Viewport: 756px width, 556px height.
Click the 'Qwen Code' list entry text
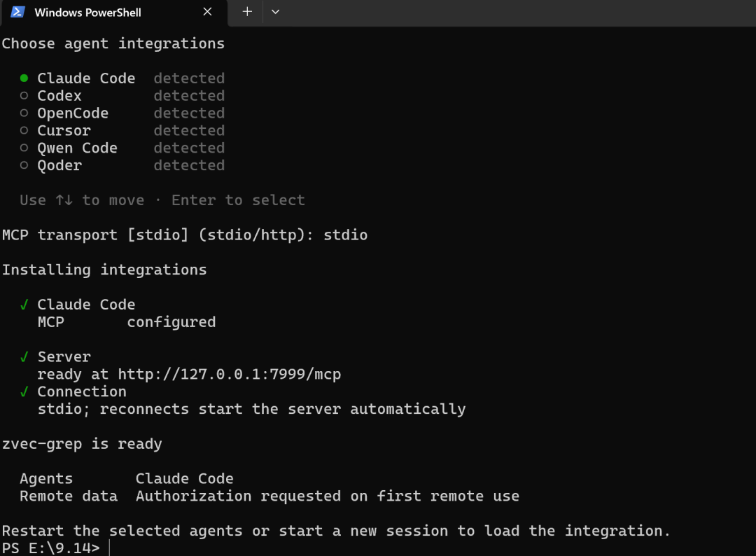(77, 148)
